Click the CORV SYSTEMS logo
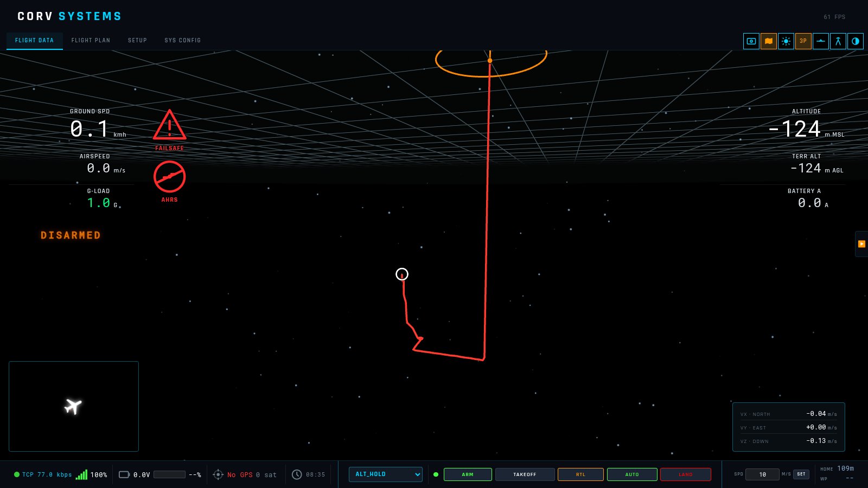The height and width of the screenshot is (488, 868). coord(69,16)
